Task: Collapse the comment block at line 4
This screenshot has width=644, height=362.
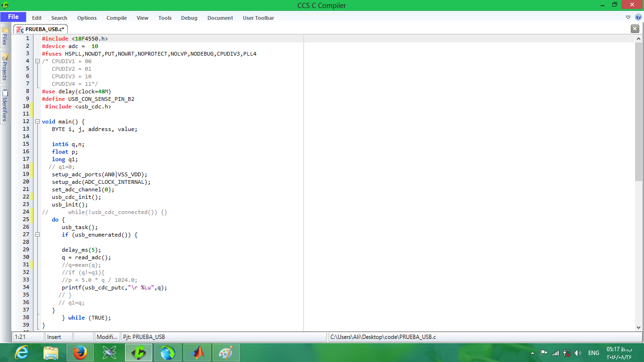Action: 38,61
